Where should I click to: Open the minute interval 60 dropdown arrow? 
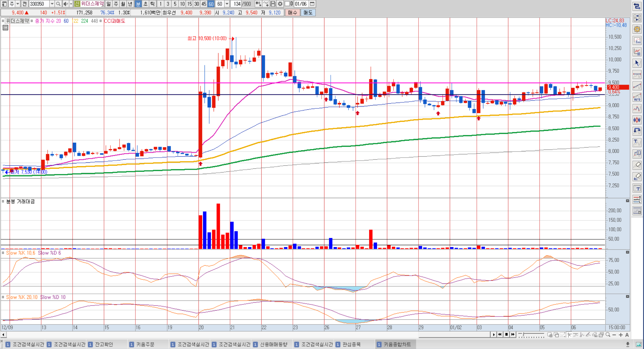[227, 4]
